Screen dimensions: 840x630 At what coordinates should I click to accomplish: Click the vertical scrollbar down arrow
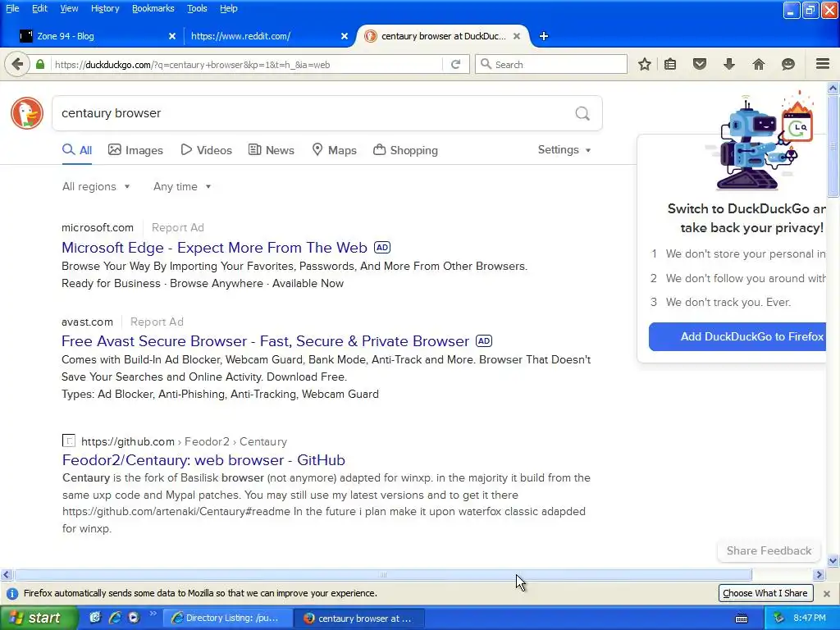[833, 561]
